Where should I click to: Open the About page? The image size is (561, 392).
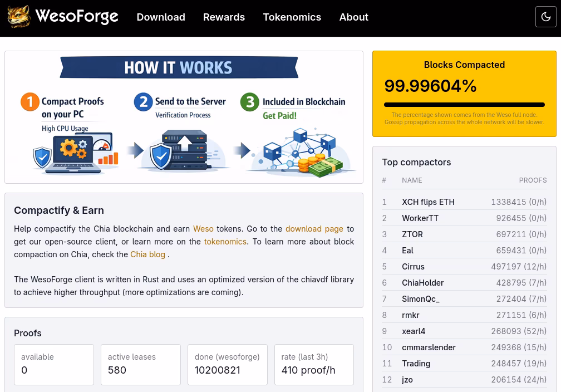tap(353, 17)
